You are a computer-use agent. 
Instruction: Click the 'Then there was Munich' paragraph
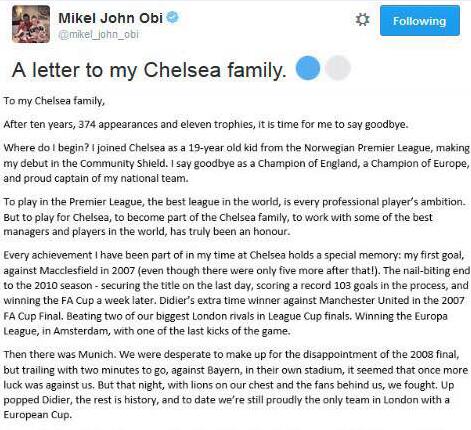click(x=231, y=384)
